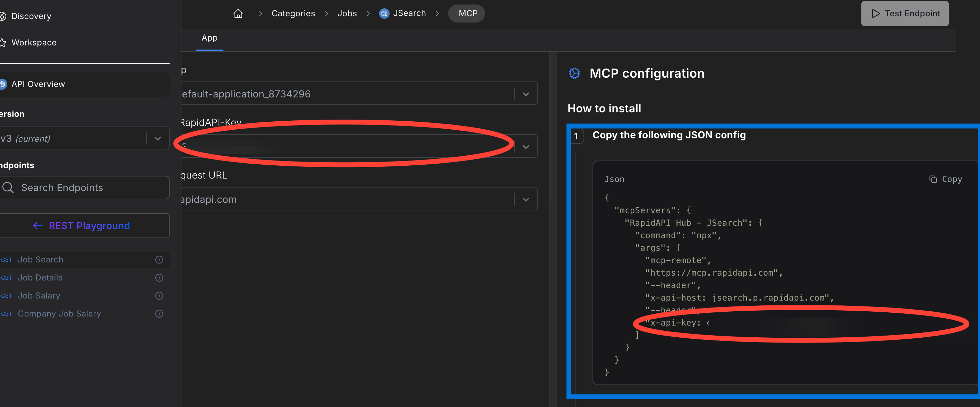This screenshot has height=407, width=980.
Task: Open Discovery in the sidebar
Action: 31,16
